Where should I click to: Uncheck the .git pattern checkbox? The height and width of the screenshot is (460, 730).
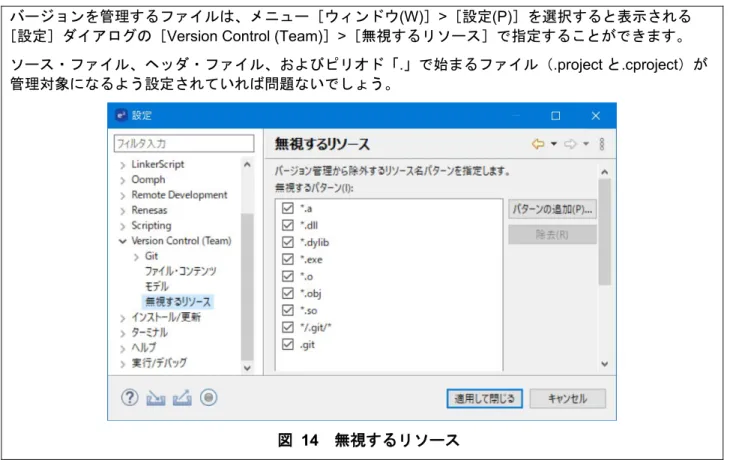tap(288, 345)
